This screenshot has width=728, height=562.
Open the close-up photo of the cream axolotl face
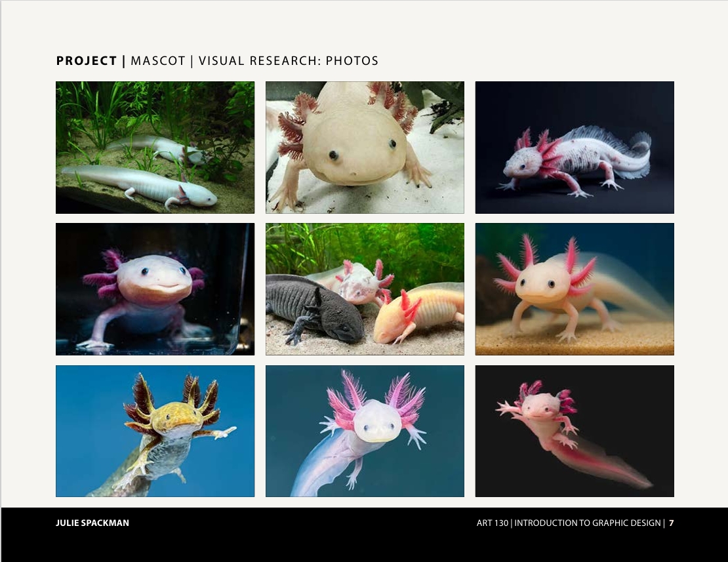point(365,148)
